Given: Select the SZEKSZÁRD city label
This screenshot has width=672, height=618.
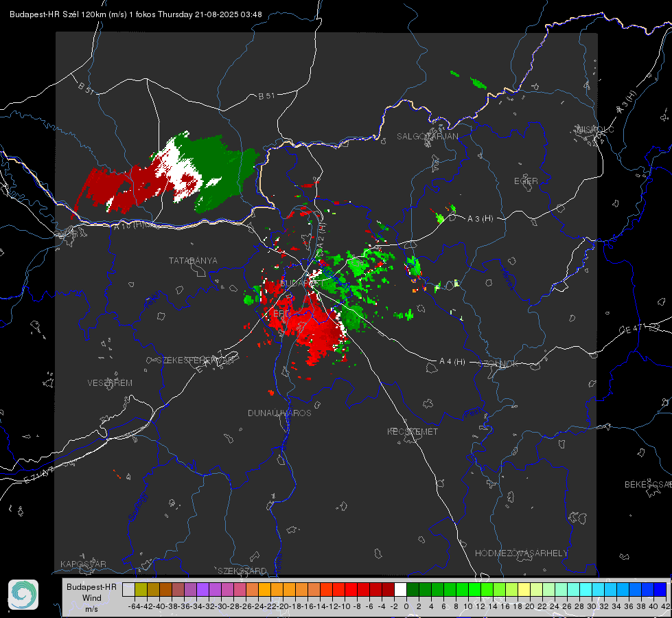Looking at the screenshot, I should pyautogui.click(x=242, y=571).
